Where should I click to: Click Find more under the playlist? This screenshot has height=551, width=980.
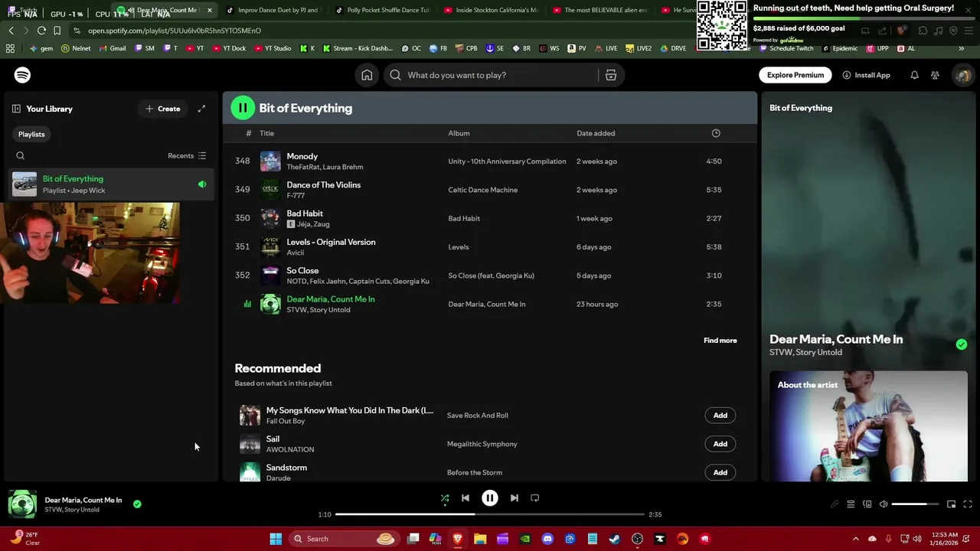tap(720, 341)
